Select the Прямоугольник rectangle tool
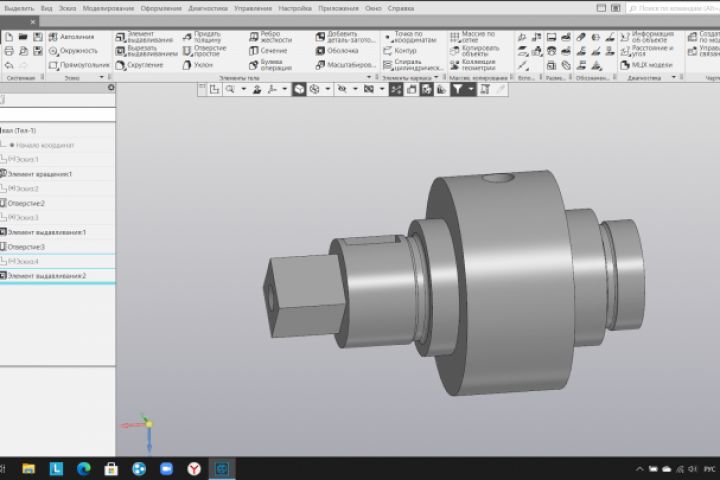 [79, 65]
